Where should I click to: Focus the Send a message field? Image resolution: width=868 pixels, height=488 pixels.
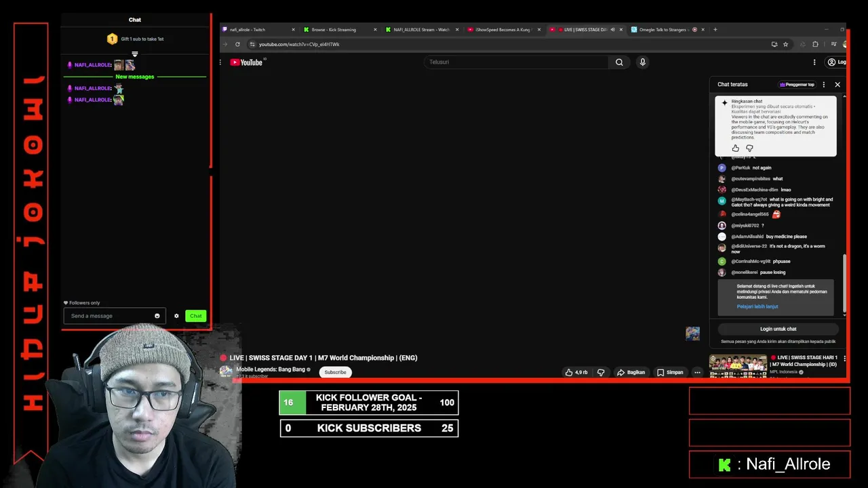[114, 316]
